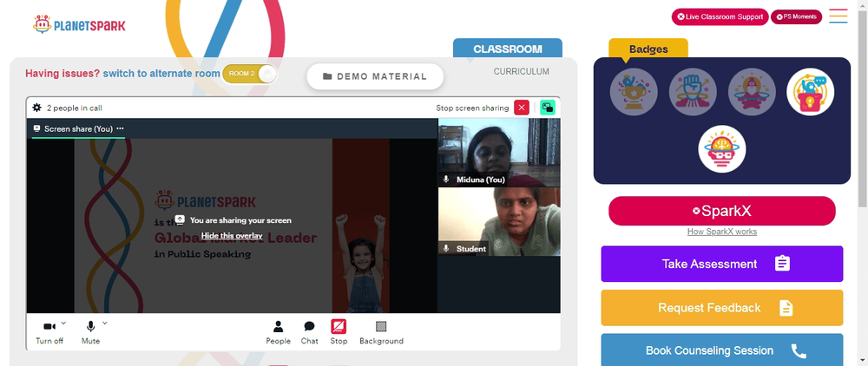
Task: Select the brain with glasses badge
Action: [x=722, y=149]
